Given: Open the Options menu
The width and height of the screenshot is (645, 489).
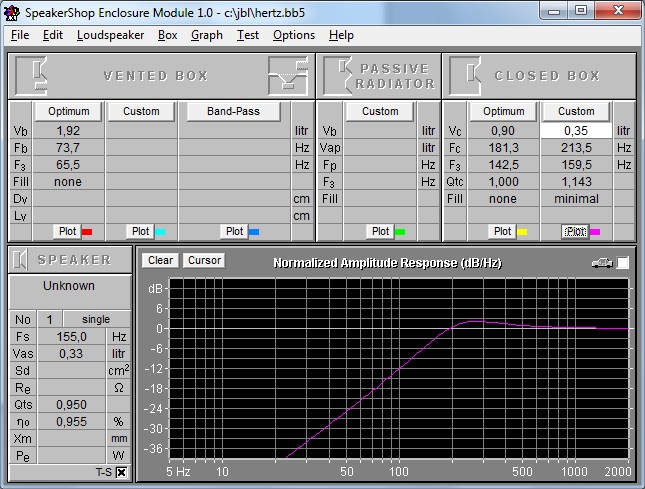Looking at the screenshot, I should point(293,35).
